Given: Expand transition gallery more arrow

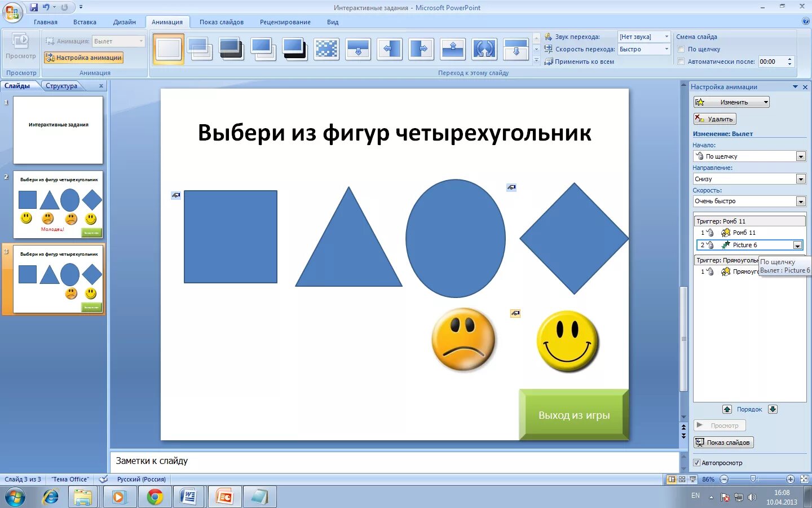Looking at the screenshot, I should (x=537, y=61).
